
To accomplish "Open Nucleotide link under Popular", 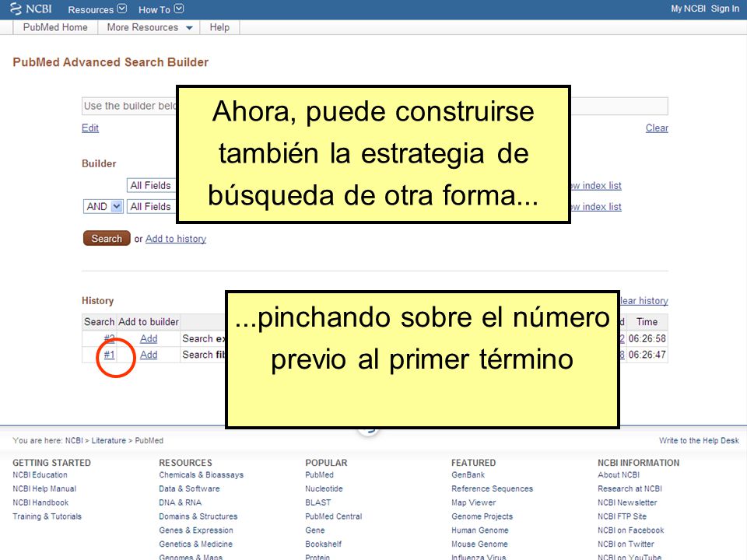I will (x=324, y=488).
